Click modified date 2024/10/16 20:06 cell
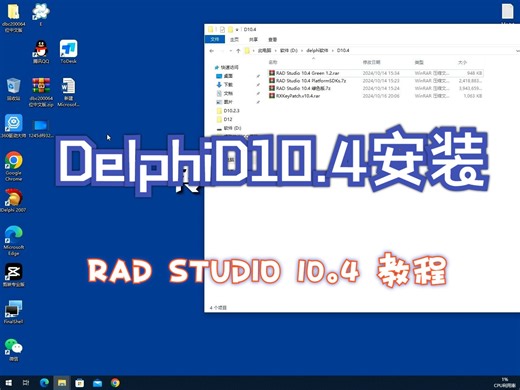The image size is (520, 390). point(381,96)
